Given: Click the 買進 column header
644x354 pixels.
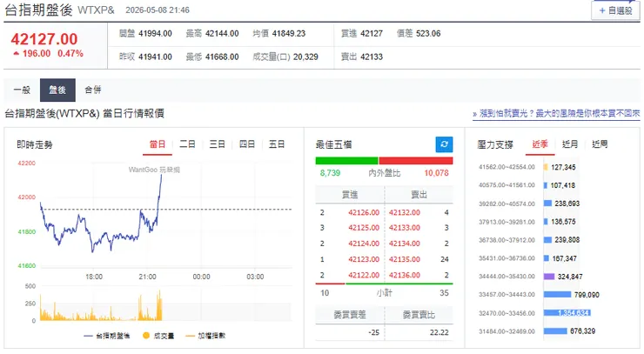Looking at the screenshot, I should click(350, 195).
